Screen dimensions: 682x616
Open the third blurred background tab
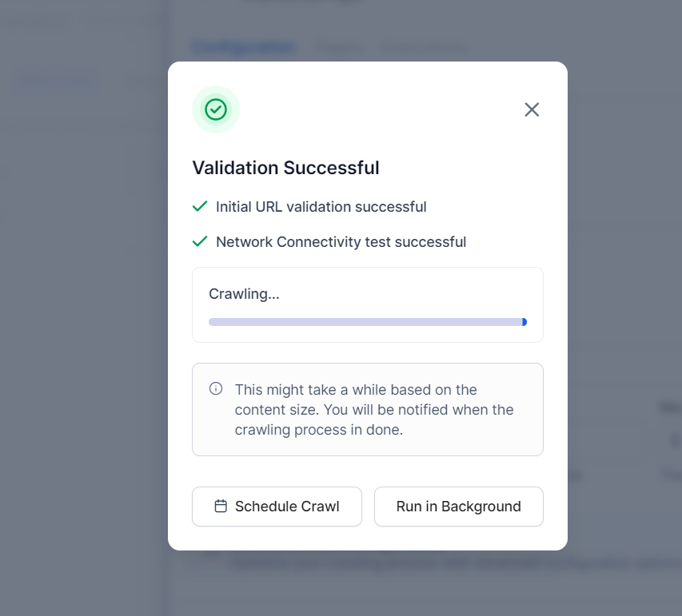coord(422,48)
